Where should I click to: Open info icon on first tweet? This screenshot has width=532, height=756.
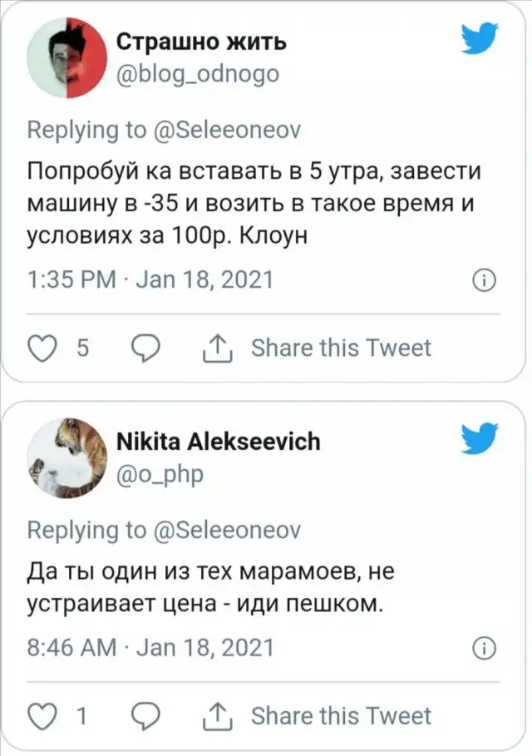pos(483,280)
